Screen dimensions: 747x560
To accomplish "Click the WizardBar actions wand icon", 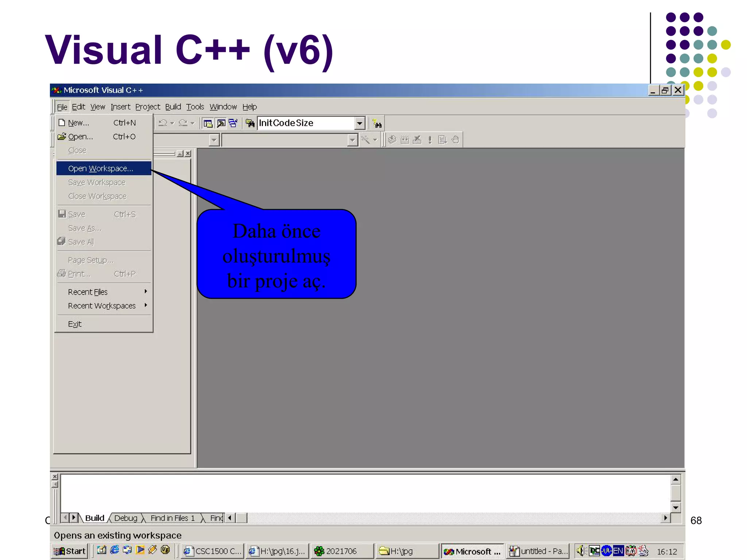I will [x=365, y=140].
